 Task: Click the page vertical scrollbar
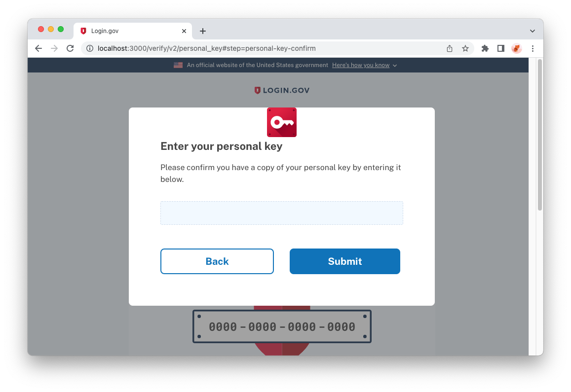540,135
